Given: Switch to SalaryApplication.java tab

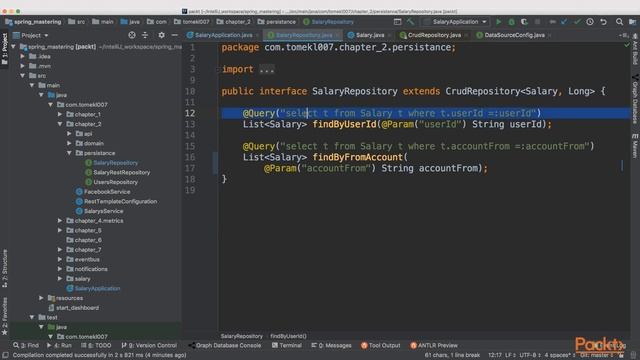Looking at the screenshot, I should pos(223,35).
